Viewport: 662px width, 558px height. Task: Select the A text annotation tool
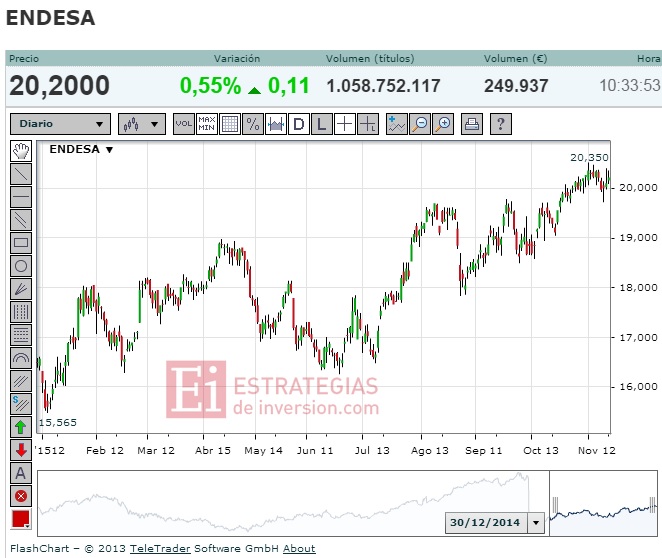[21, 473]
